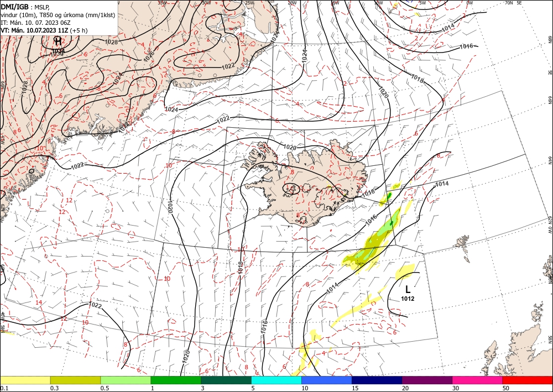The width and height of the screenshot is (553, 392).
Task: Click the pink 30–50 legend swatch
Action: click(x=478, y=380)
